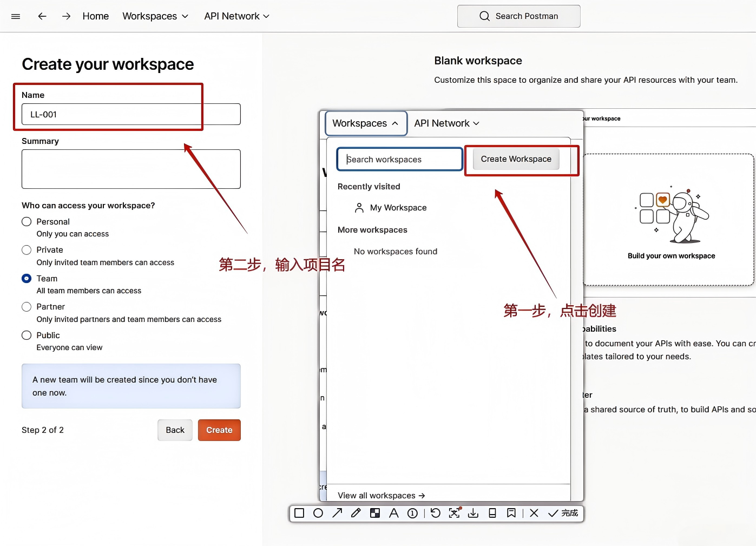Select the rectangle annotation tool
Screen dimensions: 756x546
click(299, 513)
